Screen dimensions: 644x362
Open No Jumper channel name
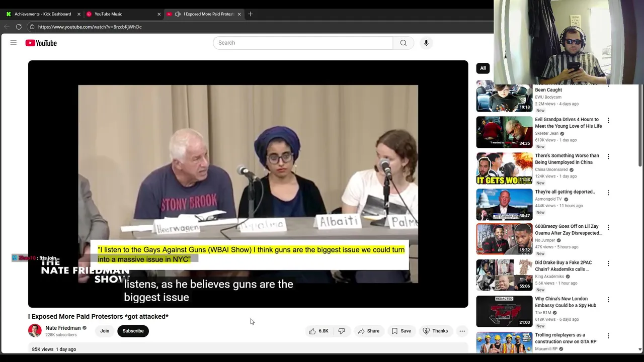(x=545, y=240)
